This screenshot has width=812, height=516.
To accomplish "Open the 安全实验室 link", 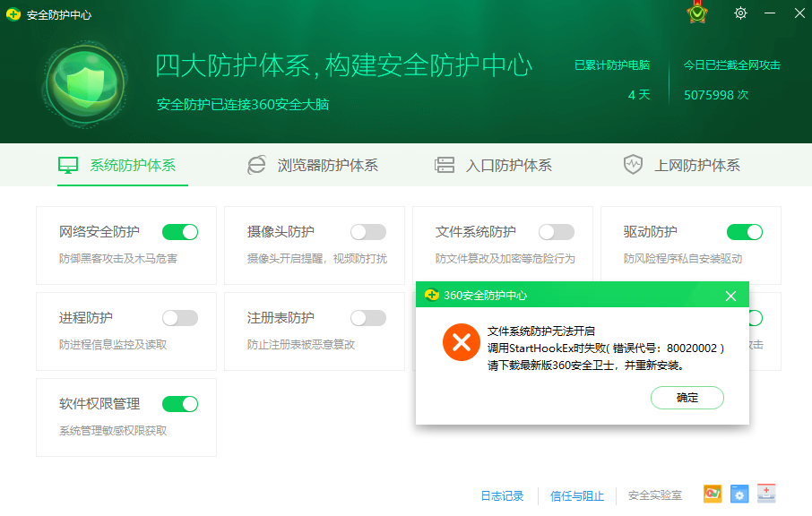I will (x=655, y=495).
